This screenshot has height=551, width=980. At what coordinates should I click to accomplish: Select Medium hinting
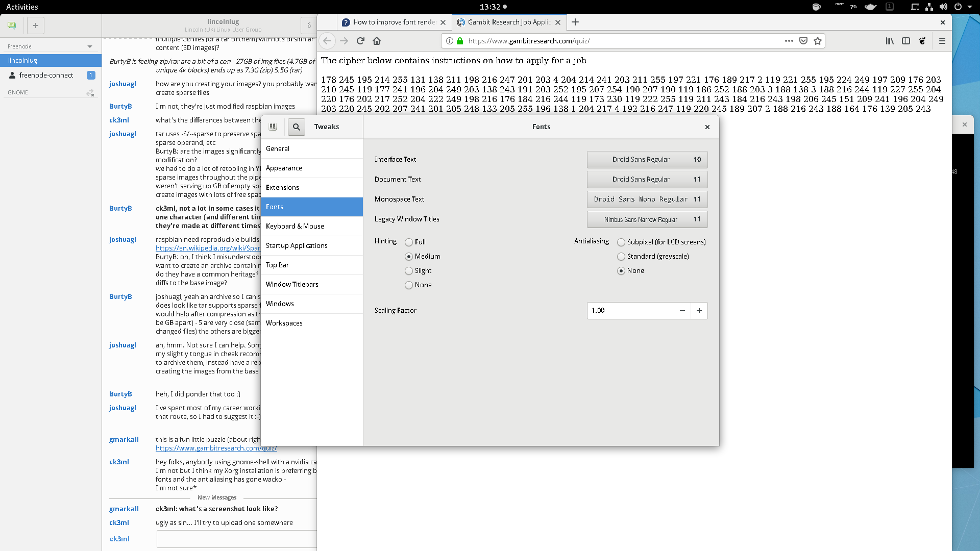click(409, 257)
